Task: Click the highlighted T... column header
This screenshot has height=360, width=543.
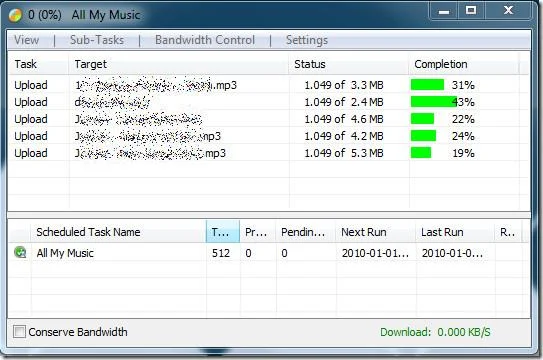Action: [223, 232]
